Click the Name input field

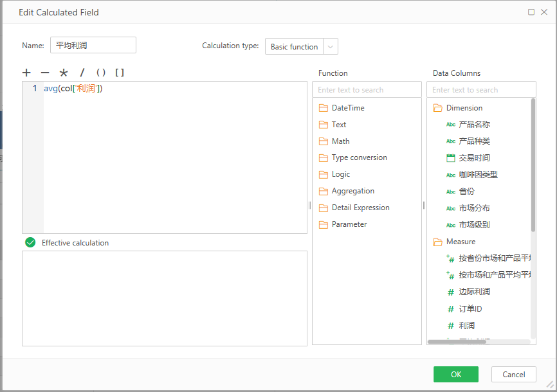point(93,45)
